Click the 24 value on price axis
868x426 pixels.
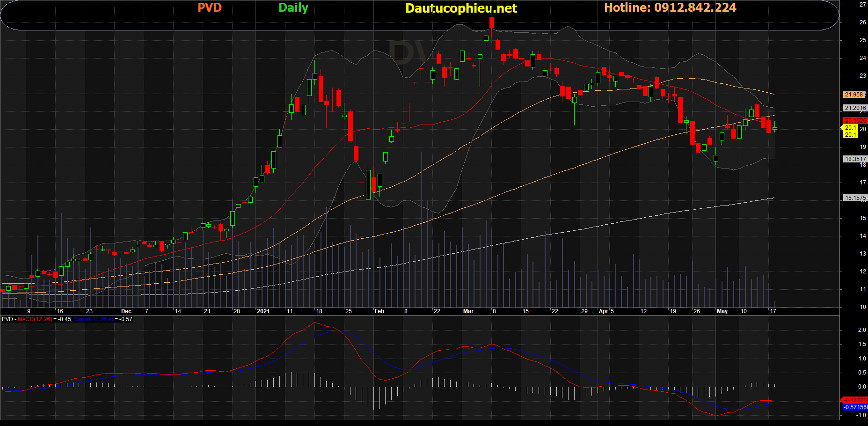863,58
